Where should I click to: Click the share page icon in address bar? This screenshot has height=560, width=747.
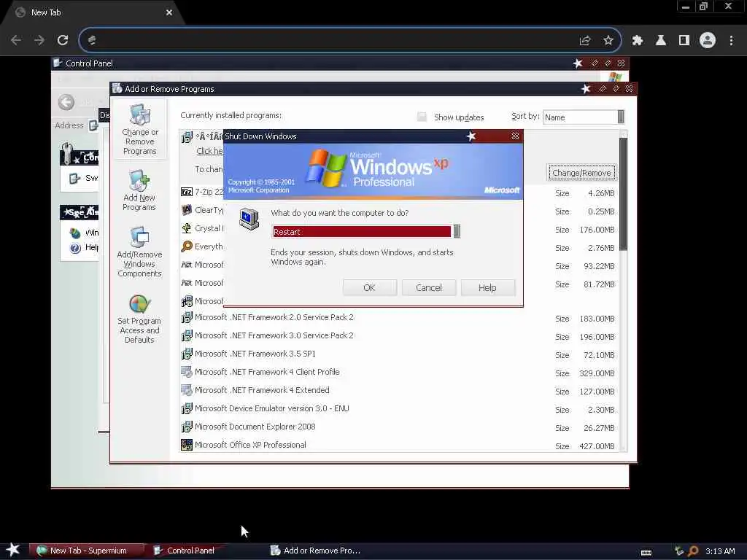pos(585,41)
